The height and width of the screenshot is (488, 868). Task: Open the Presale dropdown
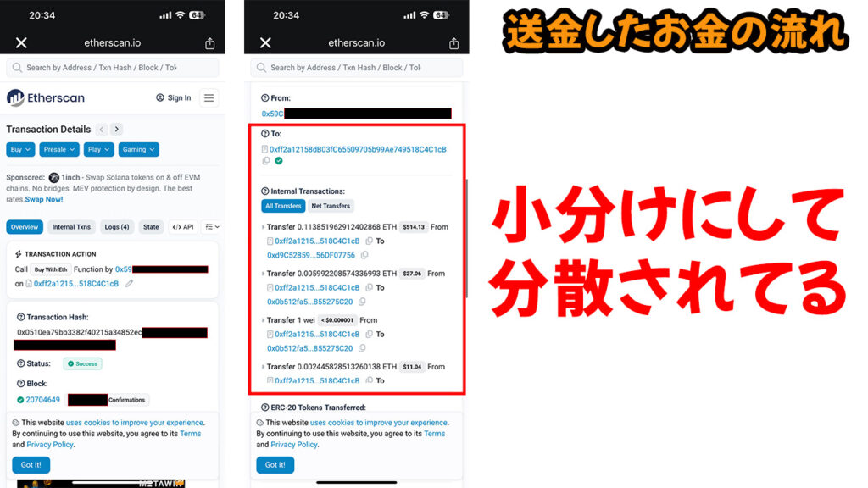coord(58,150)
